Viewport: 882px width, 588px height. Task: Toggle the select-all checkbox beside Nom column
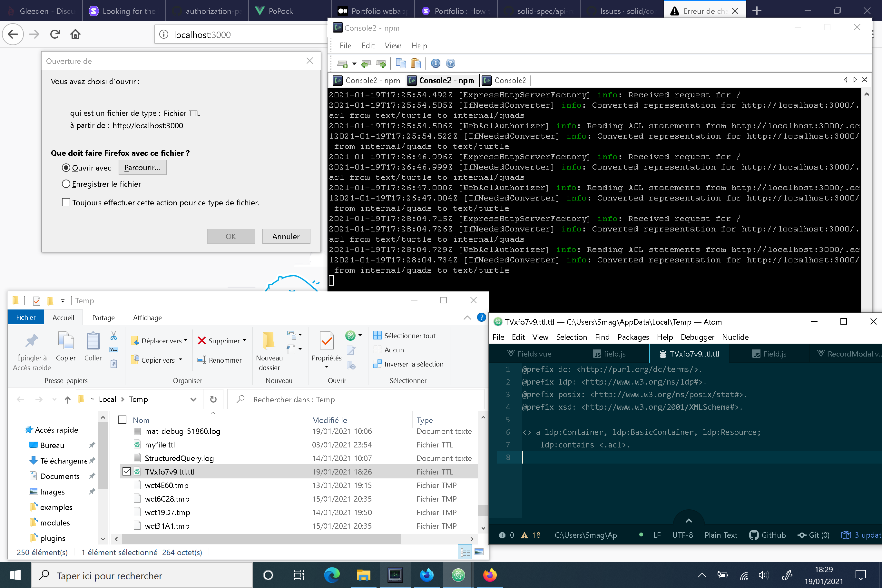click(x=122, y=420)
